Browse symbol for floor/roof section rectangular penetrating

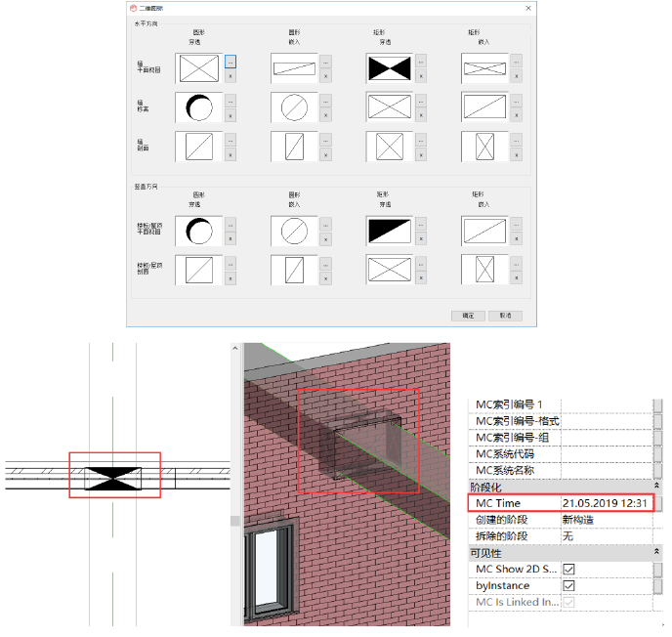[x=421, y=264]
